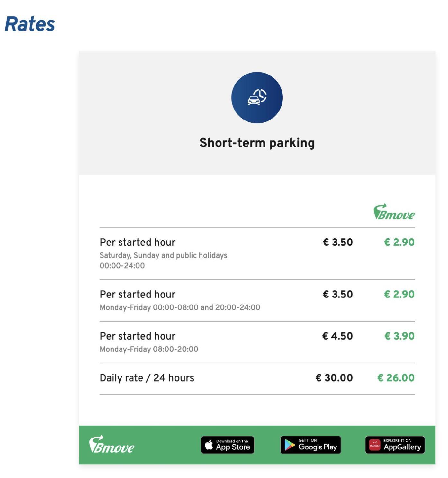The width and height of the screenshot is (448, 478).
Task: Click the Apple logo in App Store badge
Action: pyautogui.click(x=209, y=445)
